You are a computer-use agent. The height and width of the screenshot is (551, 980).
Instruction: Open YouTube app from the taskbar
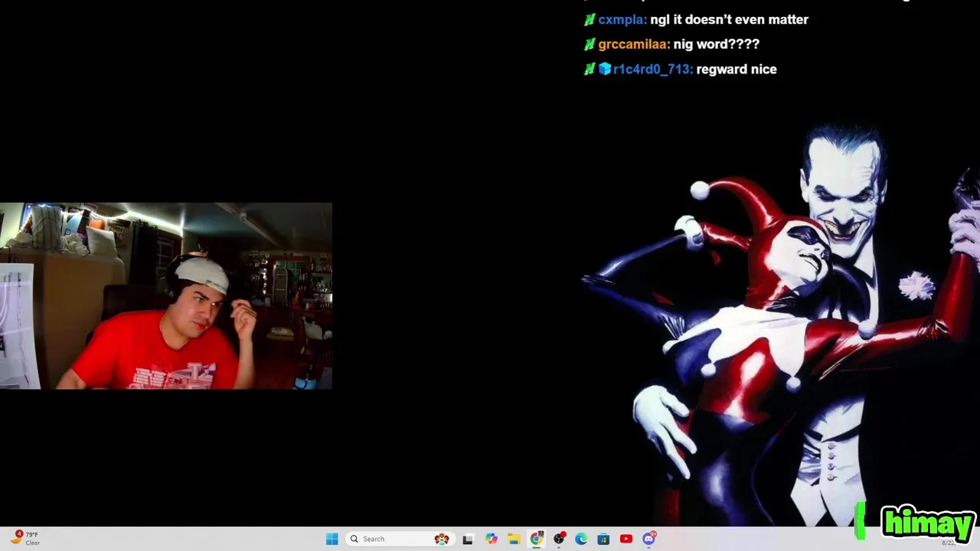tap(626, 539)
